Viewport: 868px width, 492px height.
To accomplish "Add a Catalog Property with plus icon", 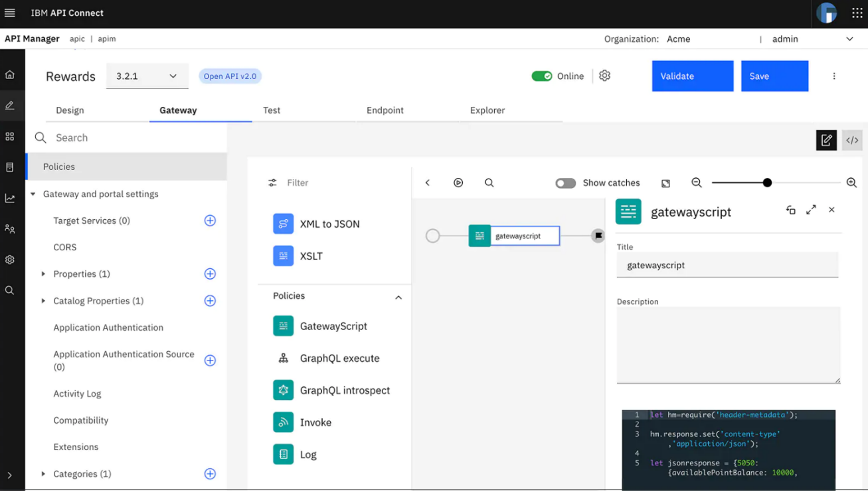I will [x=210, y=301].
